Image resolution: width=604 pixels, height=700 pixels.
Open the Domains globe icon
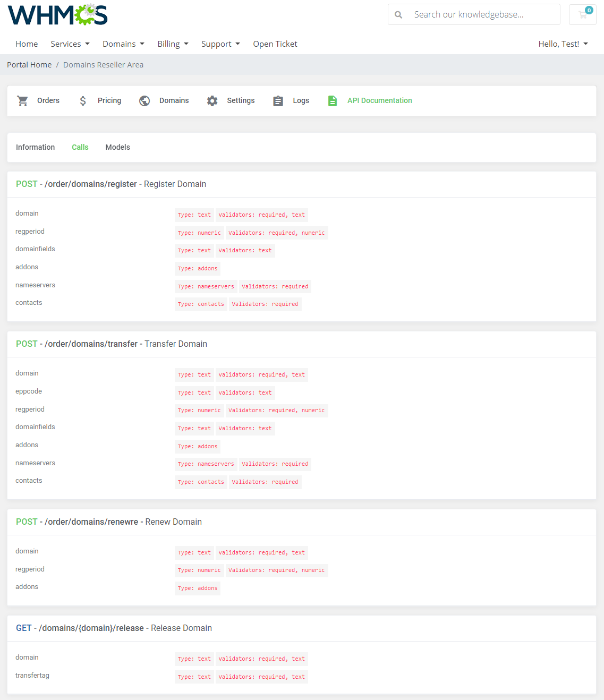(x=144, y=100)
